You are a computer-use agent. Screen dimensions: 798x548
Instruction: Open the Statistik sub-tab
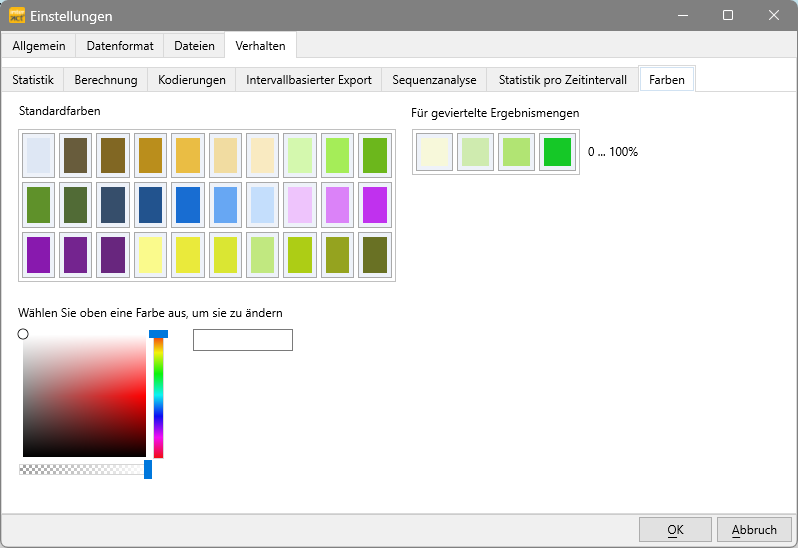pos(33,80)
